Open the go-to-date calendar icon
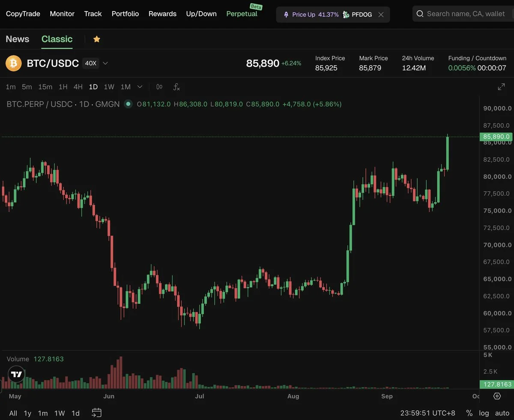Viewport: 514px width, 420px height. [97, 413]
